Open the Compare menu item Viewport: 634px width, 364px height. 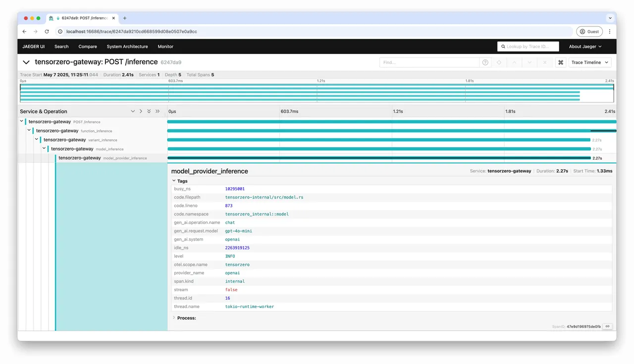coord(88,47)
